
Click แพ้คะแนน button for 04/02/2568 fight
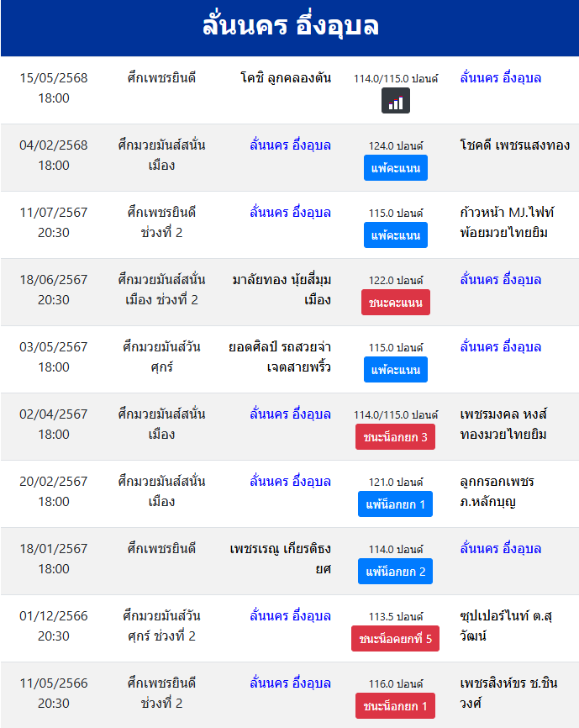pyautogui.click(x=395, y=167)
